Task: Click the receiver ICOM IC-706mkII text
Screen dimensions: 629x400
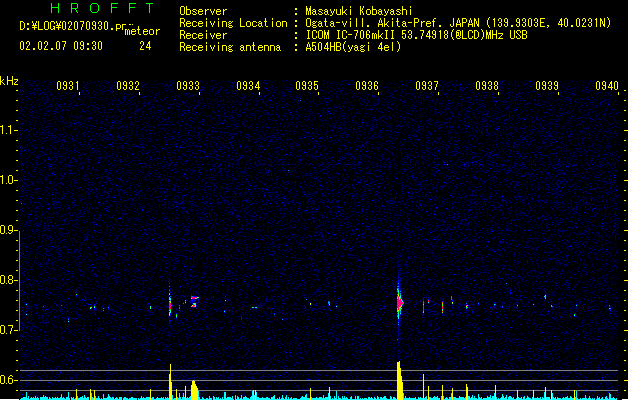Action: pyautogui.click(x=352, y=35)
